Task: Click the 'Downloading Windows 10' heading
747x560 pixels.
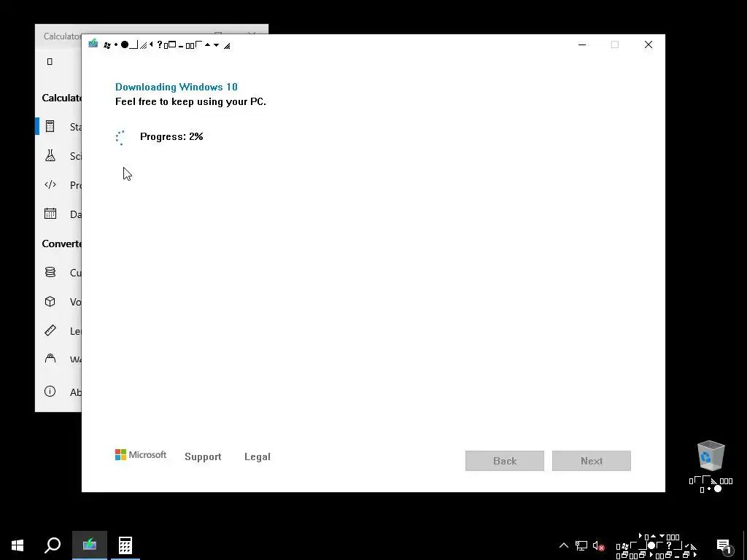Action: (177, 87)
